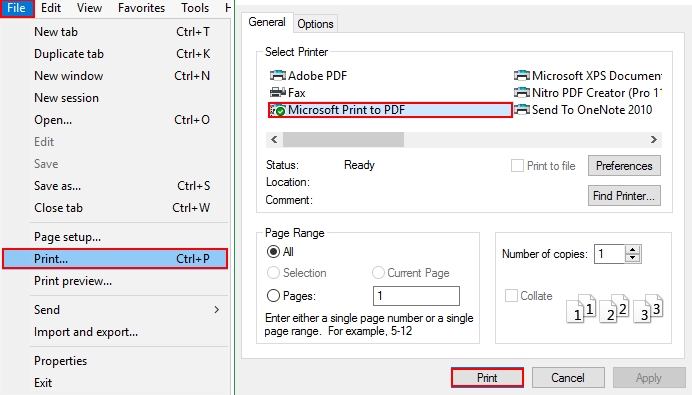Enable the Print to file checkbox
Image resolution: width=692 pixels, height=395 pixels.
point(517,166)
